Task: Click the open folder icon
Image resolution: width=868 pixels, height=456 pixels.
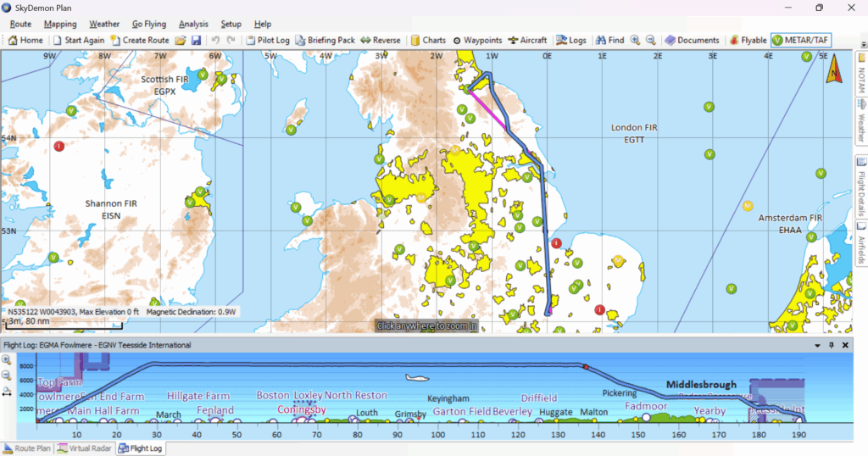Action: pos(181,40)
